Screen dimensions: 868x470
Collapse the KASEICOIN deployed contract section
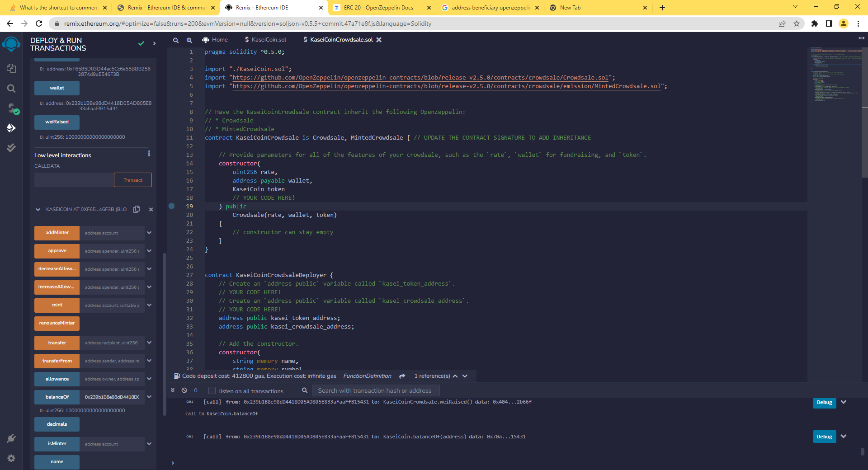click(x=38, y=209)
